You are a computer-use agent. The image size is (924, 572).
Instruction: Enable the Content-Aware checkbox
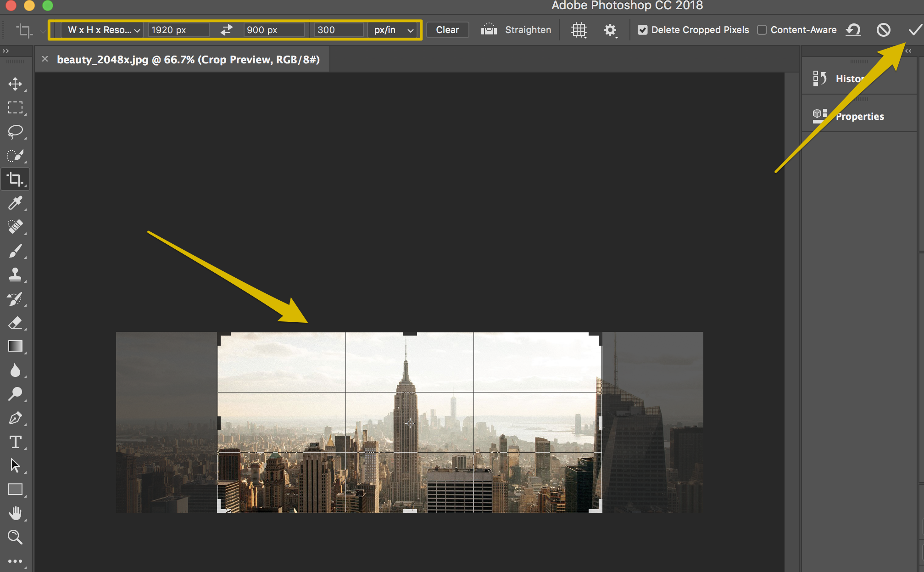[x=762, y=30]
